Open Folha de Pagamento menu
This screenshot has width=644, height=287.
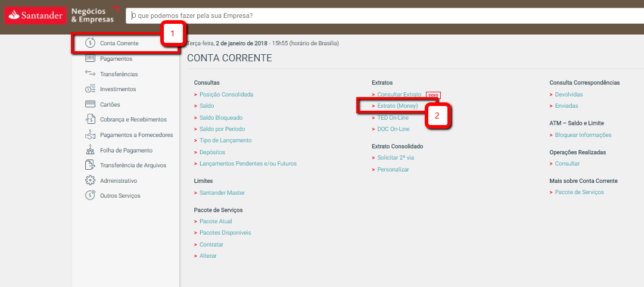[x=126, y=150]
